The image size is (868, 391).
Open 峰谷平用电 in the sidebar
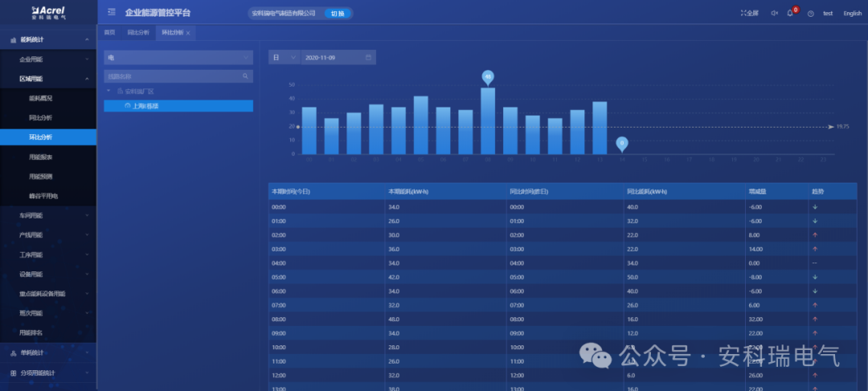click(x=43, y=196)
